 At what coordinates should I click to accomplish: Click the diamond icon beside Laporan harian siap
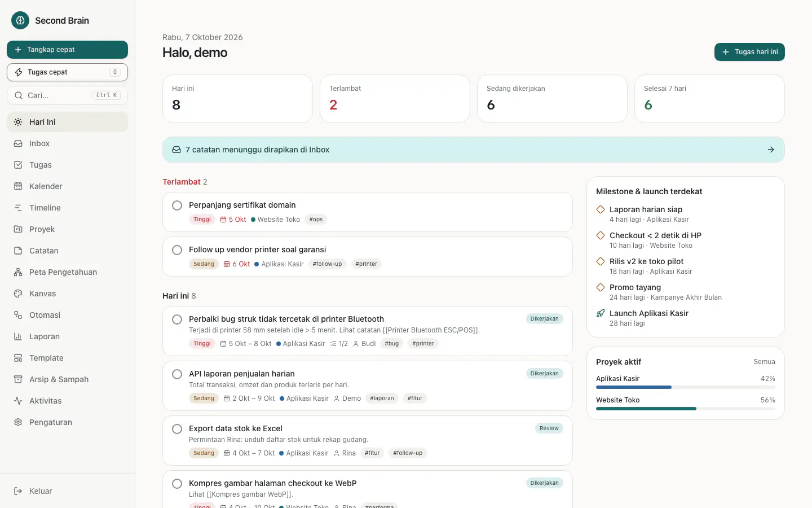pyautogui.click(x=601, y=209)
